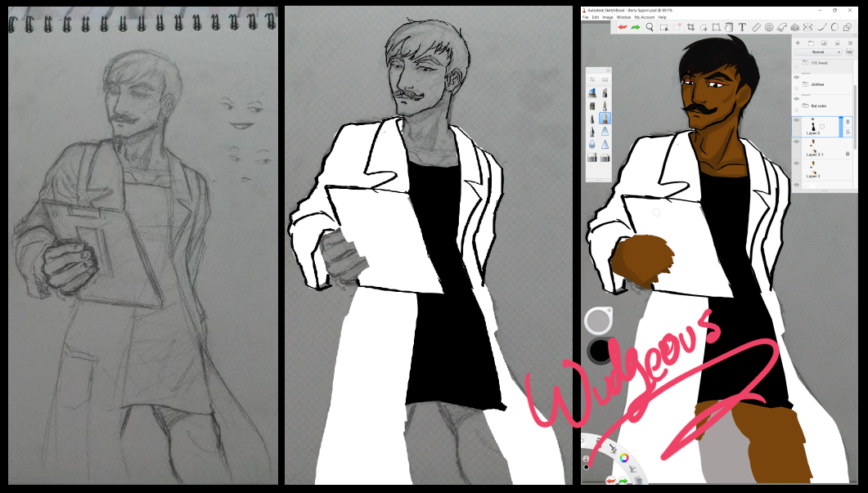Viewport: 868px width, 493px height.
Task: Select the Quick Transform lasso tool
Action: click(x=704, y=27)
